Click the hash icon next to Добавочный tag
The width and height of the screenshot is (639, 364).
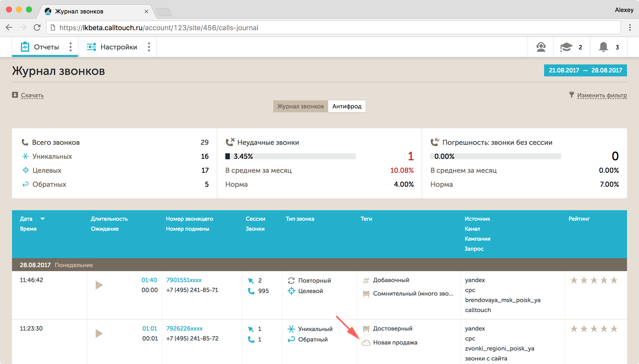(366, 281)
